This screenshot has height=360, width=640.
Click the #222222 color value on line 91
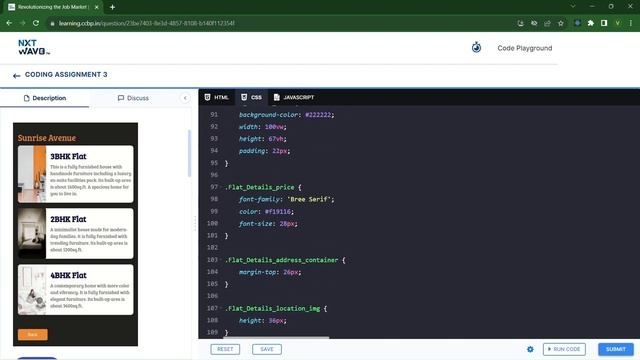[318, 115]
